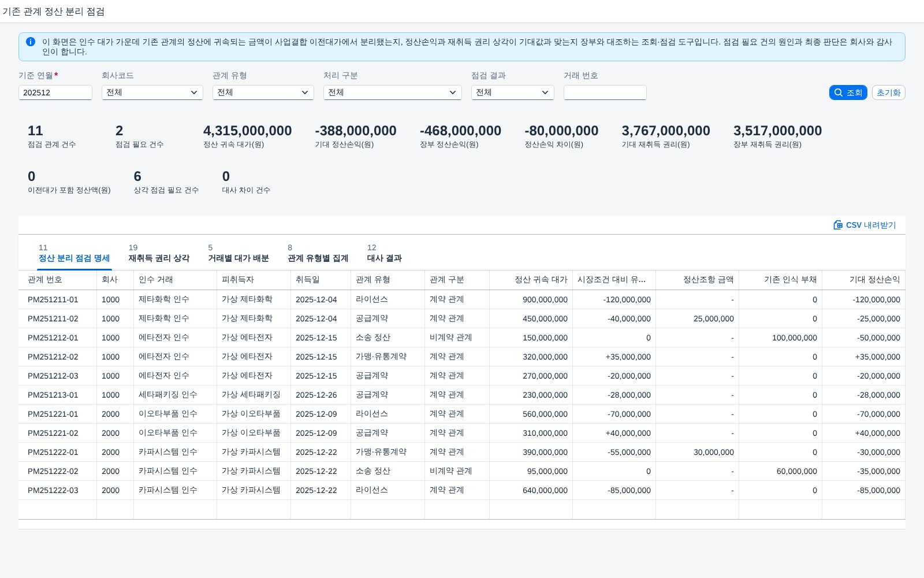Click the 조회 search button
The image size is (924, 578).
(848, 92)
